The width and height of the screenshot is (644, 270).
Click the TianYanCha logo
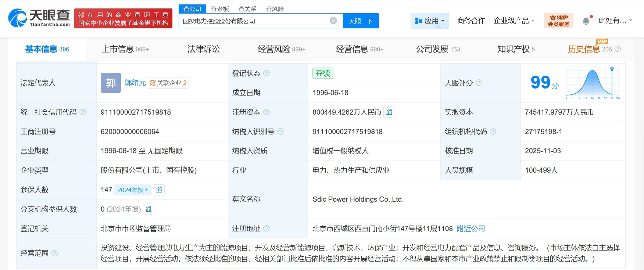click(39, 18)
